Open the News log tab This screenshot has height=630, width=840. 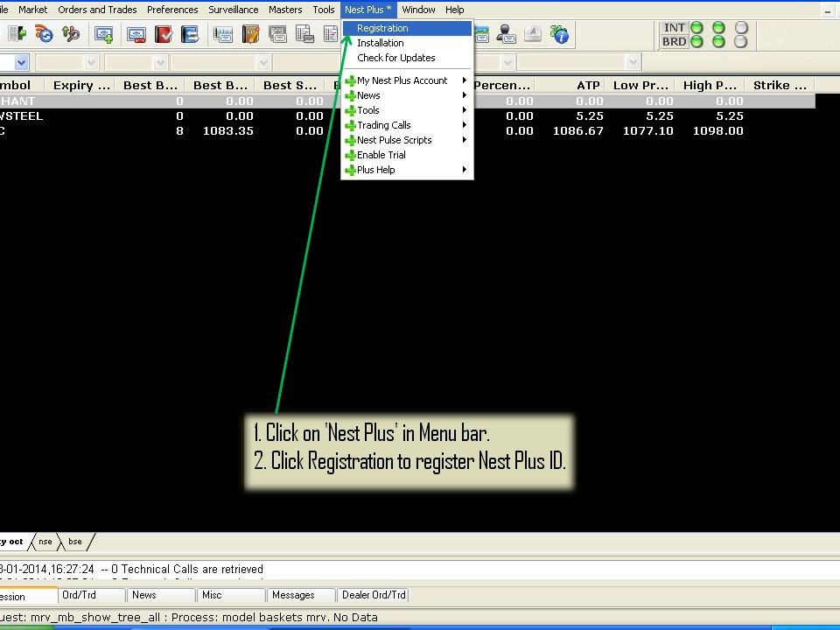click(x=160, y=595)
